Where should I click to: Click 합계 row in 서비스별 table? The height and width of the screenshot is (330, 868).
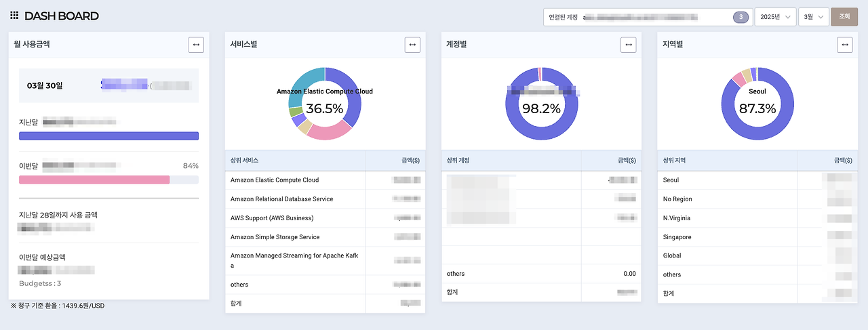[325, 304]
